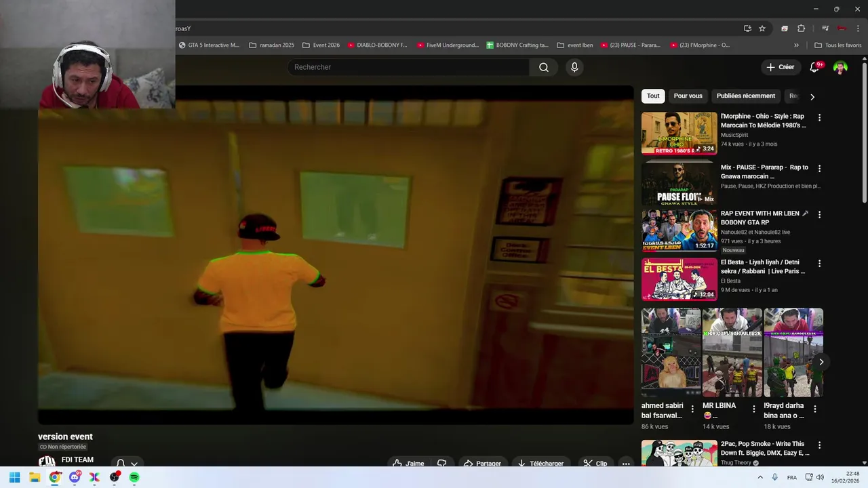The width and height of the screenshot is (868, 488).
Task: Click the YouTube page vertical scrollbar
Action: coord(864,133)
